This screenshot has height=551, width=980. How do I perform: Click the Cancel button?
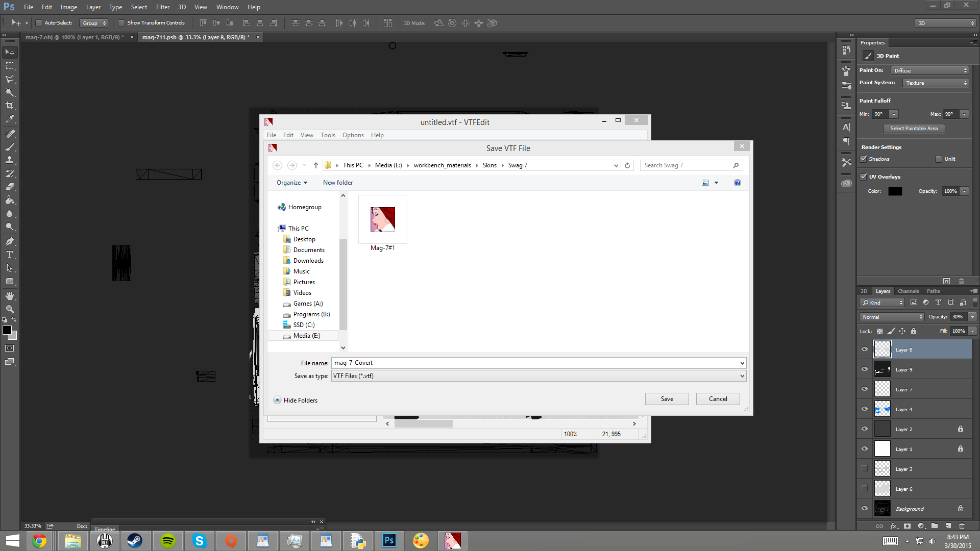[x=718, y=399]
